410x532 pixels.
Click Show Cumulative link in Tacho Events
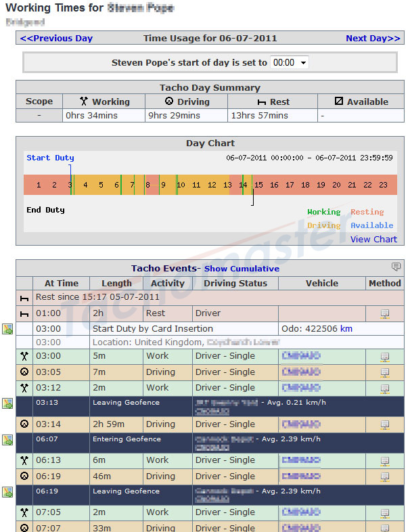click(x=242, y=269)
